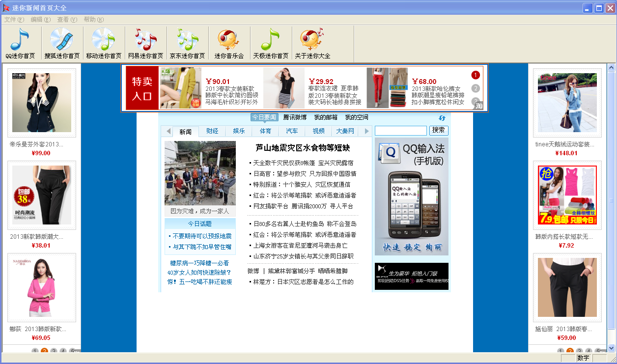Image resolution: width=617 pixels, height=364 pixels.
Task: Open the news link 日高官：望参与救灾
Action: point(280,173)
